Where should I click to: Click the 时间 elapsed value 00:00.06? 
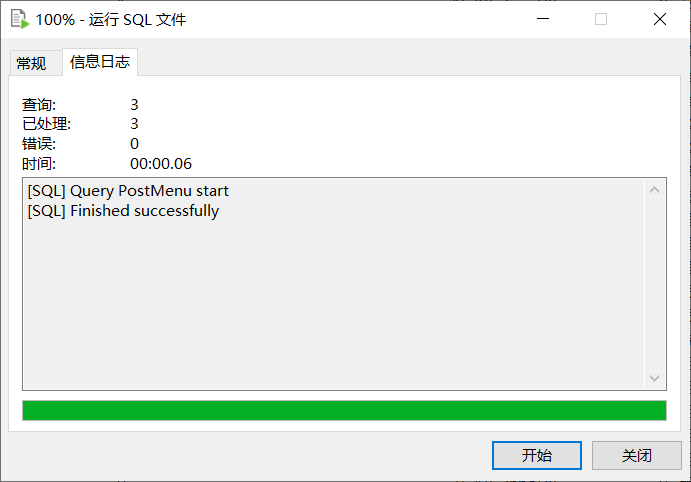[161, 164]
